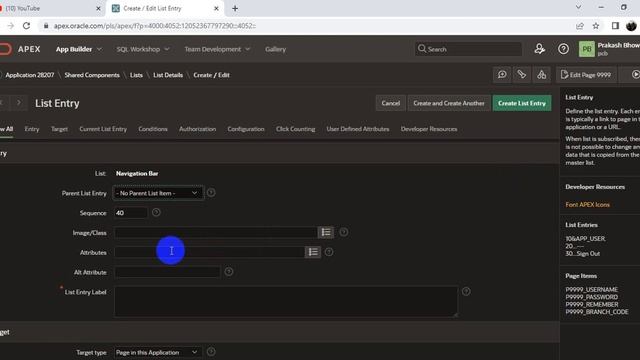
Task: Open Parent List Entry dropdown
Action: 158,193
